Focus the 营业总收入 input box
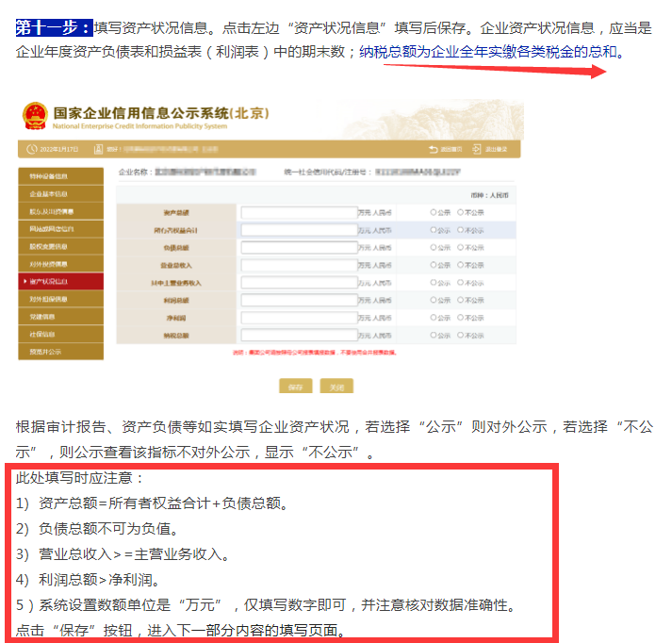 pyautogui.click(x=296, y=265)
